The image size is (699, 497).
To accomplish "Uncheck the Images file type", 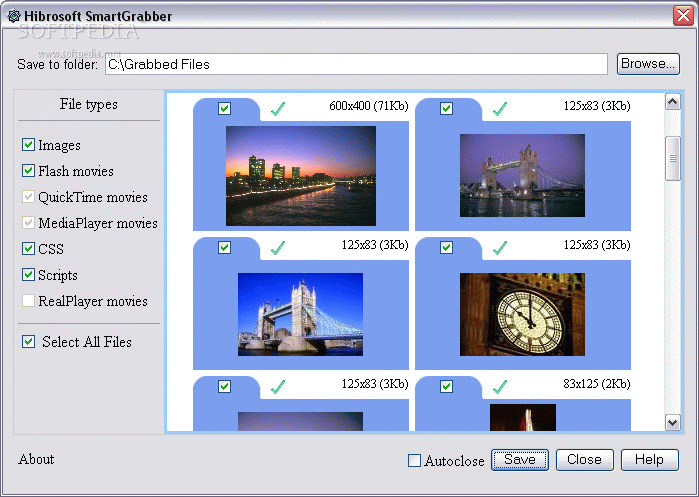I will (x=29, y=144).
